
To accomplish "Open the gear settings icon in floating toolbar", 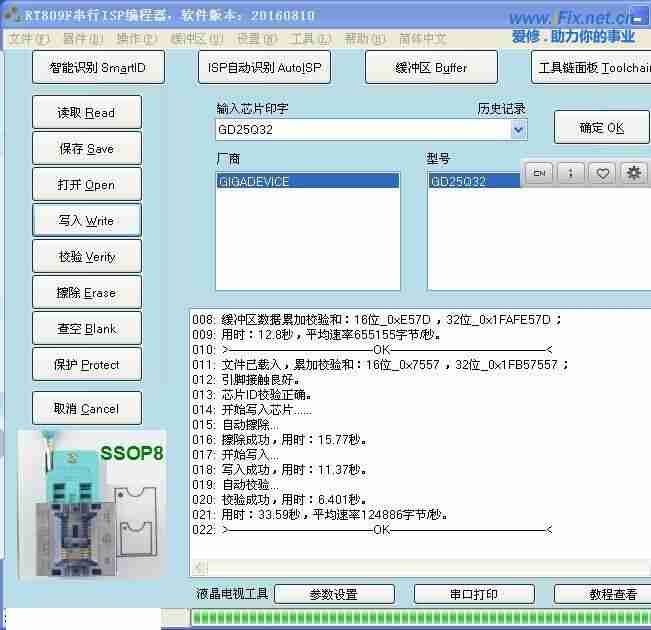I will pos(633,173).
